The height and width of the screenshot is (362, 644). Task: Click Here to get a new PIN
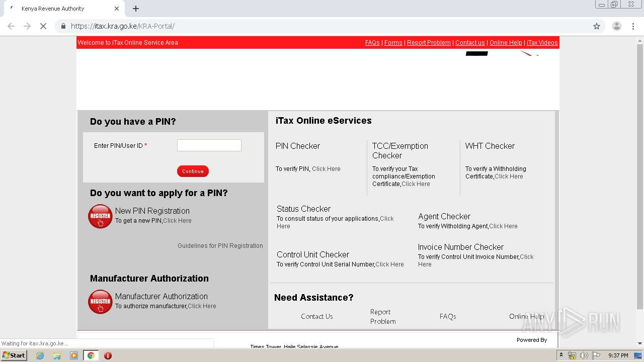pos(177,221)
